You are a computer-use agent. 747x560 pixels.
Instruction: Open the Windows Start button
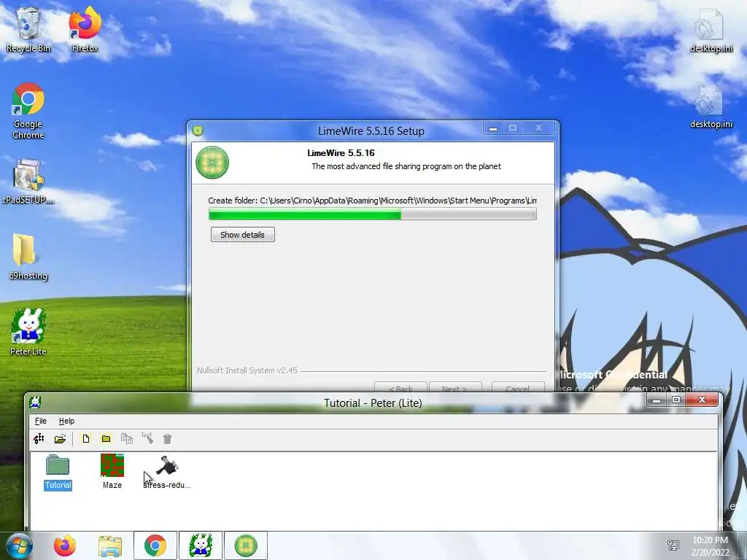(19, 545)
